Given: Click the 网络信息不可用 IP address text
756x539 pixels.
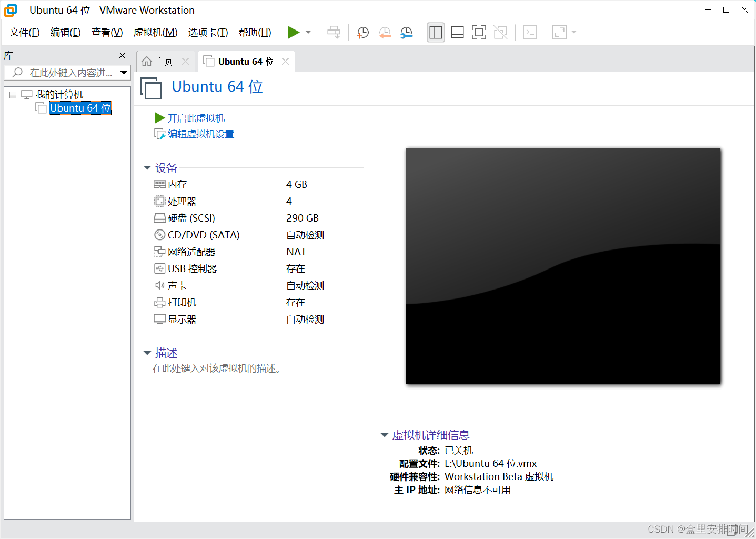Looking at the screenshot, I should click(478, 490).
